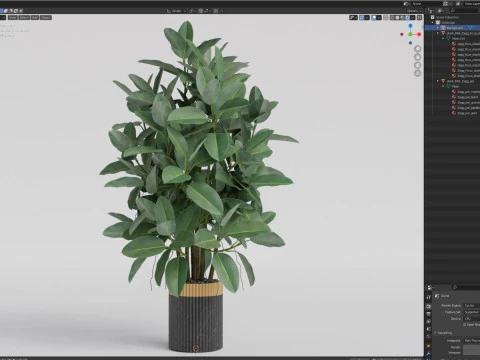Screen dimensions: 480x360
Task: Open the overlays settings dropdown arrow
Action: (x=379, y=17)
